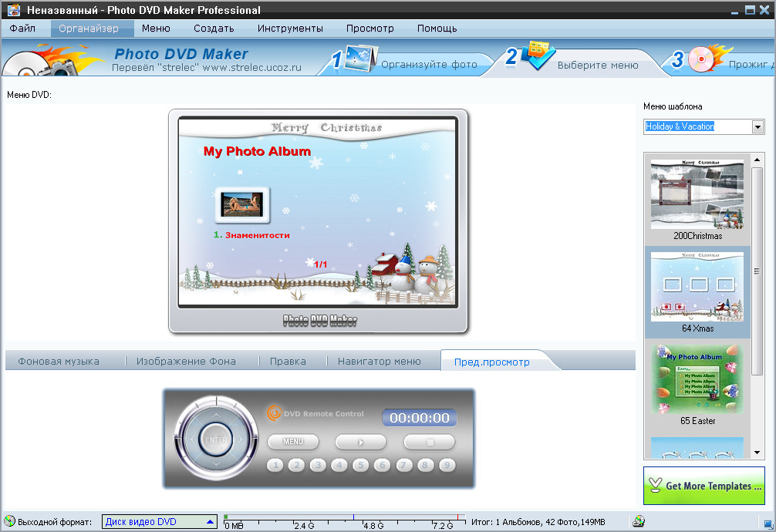Click the 00:00:00 time display
Viewport: 776px width, 532px height.
coord(419,418)
